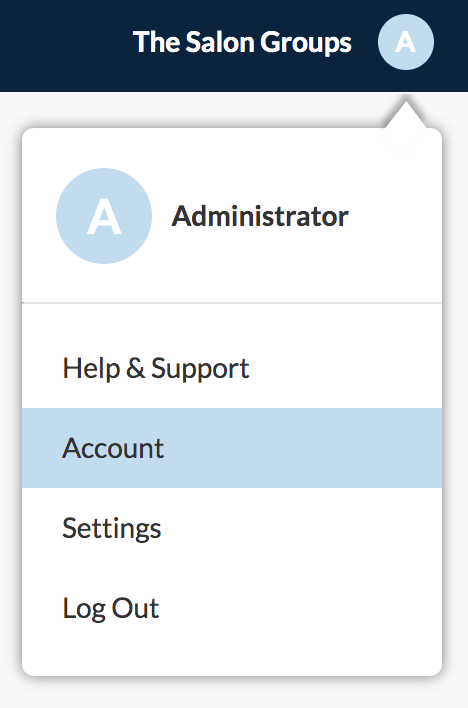Click the Settings entry text

[x=112, y=528]
